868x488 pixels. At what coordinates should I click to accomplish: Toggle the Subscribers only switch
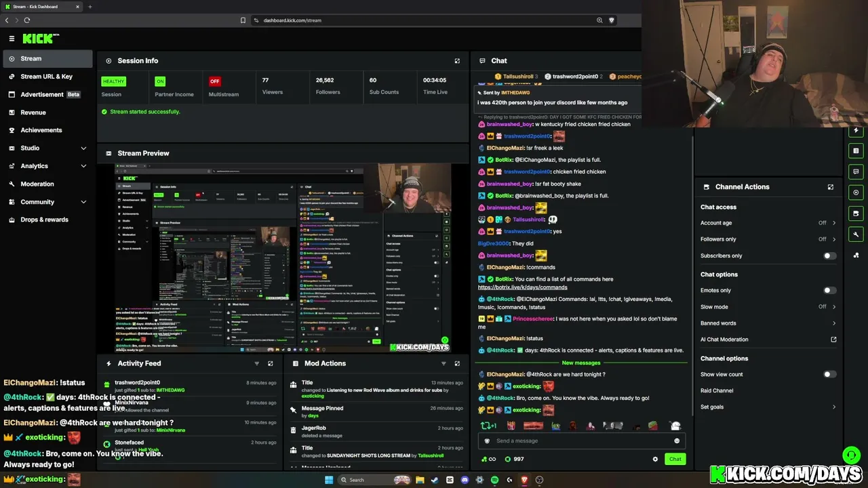click(x=829, y=256)
